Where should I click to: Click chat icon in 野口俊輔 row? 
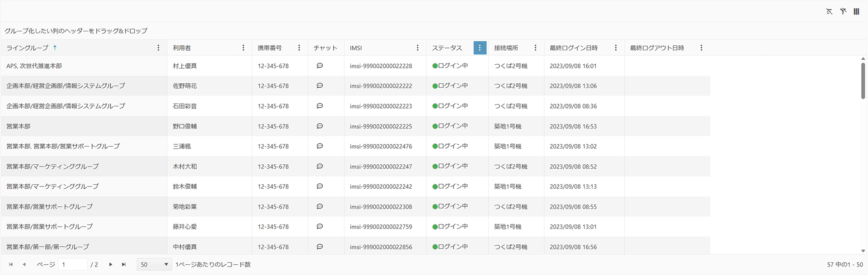coord(320,126)
